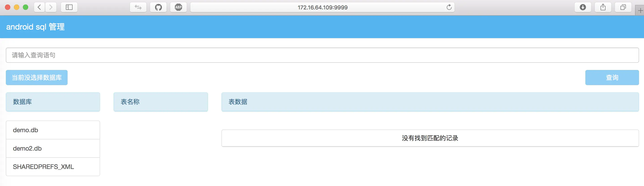644x186 pixels.
Task: Maximize the window with green button
Action: [26, 7]
